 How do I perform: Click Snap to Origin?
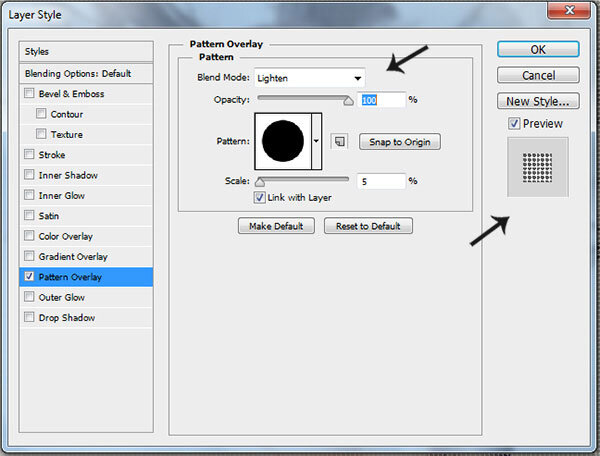399,142
